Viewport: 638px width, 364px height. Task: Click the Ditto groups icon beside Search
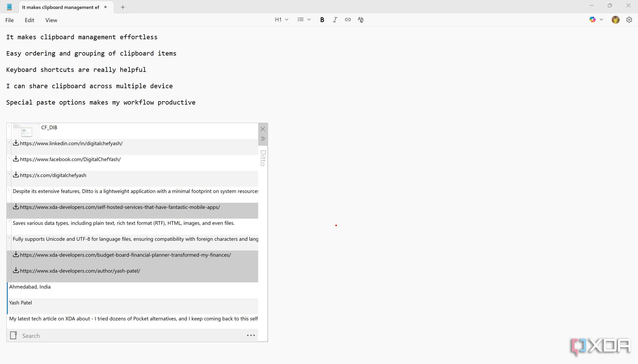tap(13, 335)
